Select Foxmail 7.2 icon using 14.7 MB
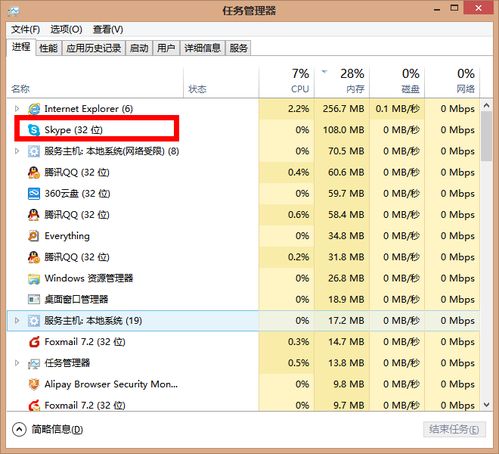The height and width of the screenshot is (454, 499). [34, 342]
